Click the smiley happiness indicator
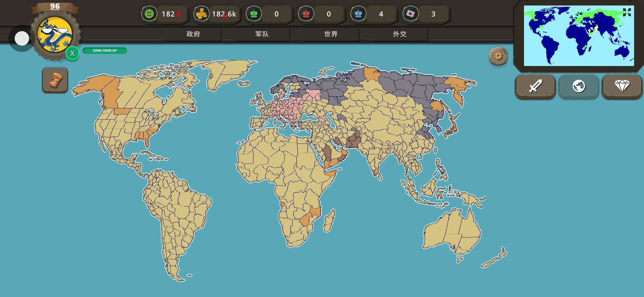Screen dimensions: 644x297 tap(149, 14)
